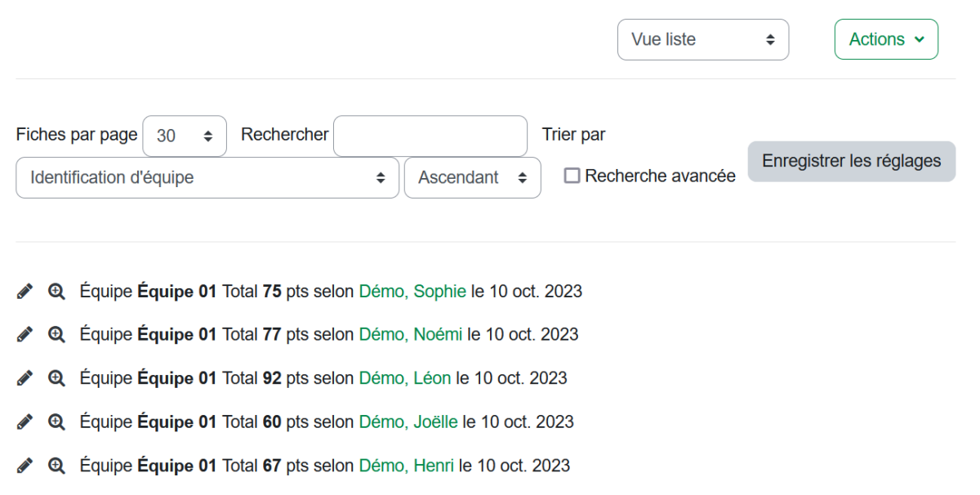Open the Fiches par page selector
Viewport: 980px width, 495px height.
click(185, 136)
